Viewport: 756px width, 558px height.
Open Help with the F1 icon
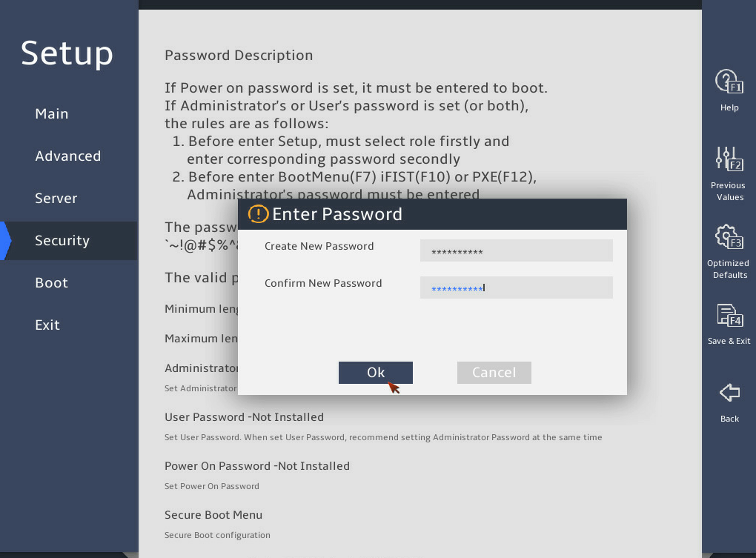click(x=729, y=82)
